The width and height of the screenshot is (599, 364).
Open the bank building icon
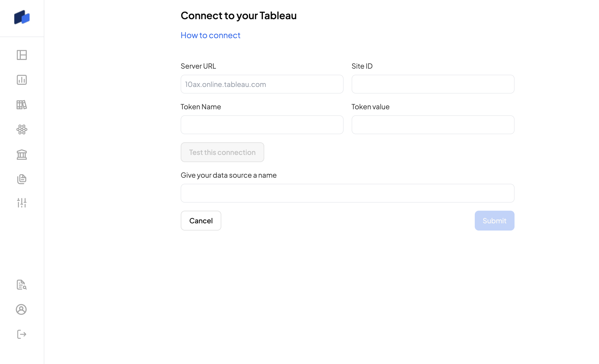[x=22, y=154]
